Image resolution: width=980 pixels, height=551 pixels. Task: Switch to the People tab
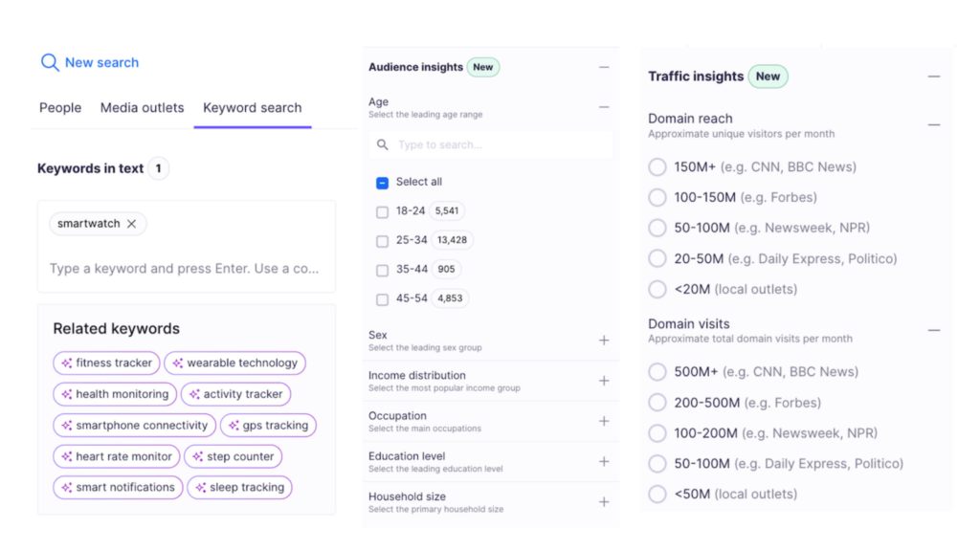click(60, 108)
